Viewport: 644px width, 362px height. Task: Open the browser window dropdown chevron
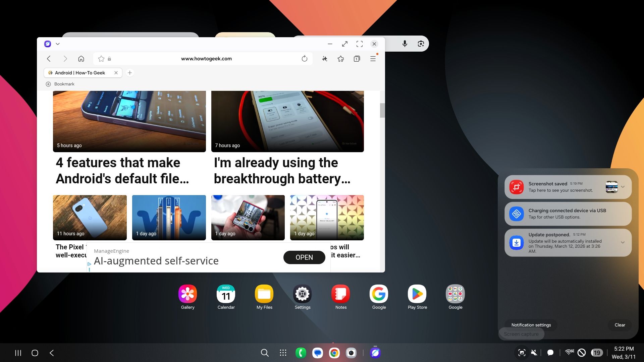tap(58, 44)
